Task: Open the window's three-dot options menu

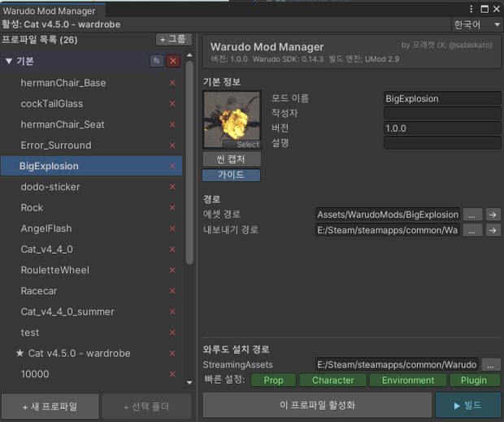Action: (471, 9)
